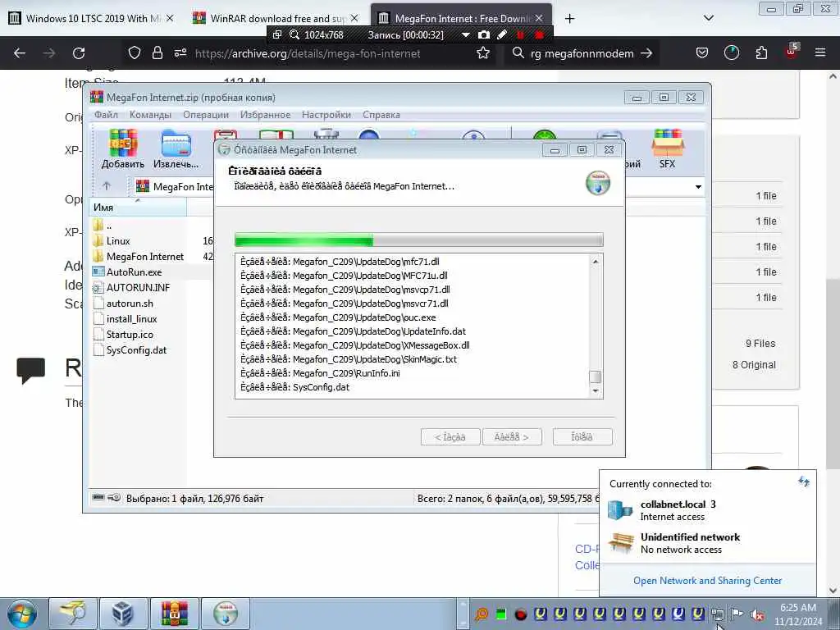The width and height of the screenshot is (840, 630).
Task: Open the uBlock extension icon with the 5 badge
Action: pos(792,52)
